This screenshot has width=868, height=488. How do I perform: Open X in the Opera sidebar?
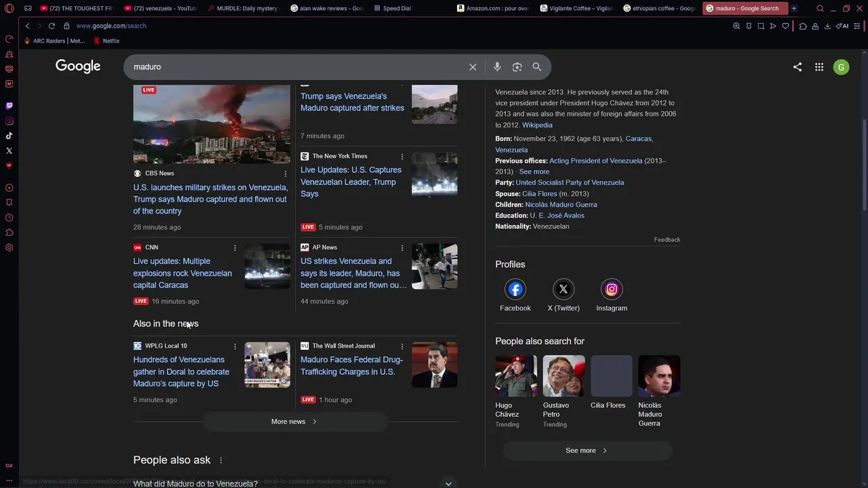[x=9, y=150]
